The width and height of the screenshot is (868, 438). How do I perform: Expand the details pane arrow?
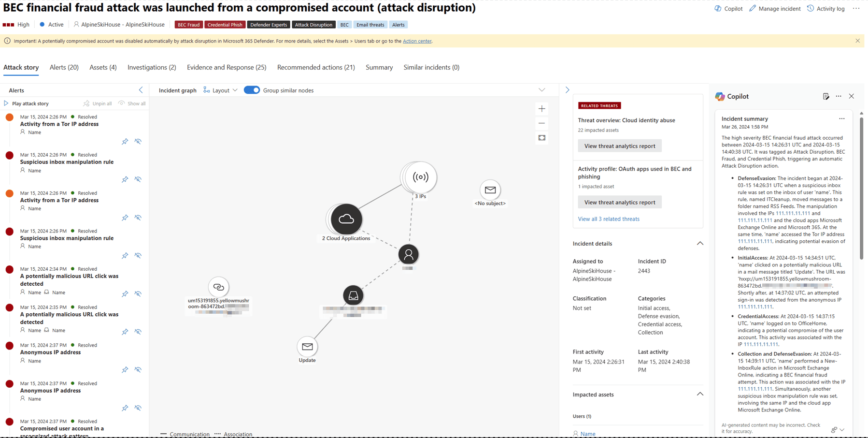pyautogui.click(x=567, y=90)
